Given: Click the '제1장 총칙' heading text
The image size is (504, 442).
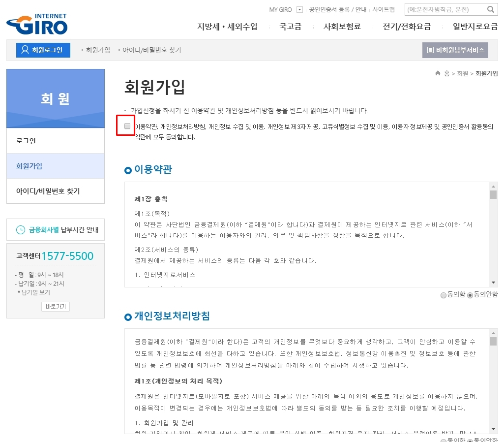Looking at the screenshot, I should tap(151, 199).
